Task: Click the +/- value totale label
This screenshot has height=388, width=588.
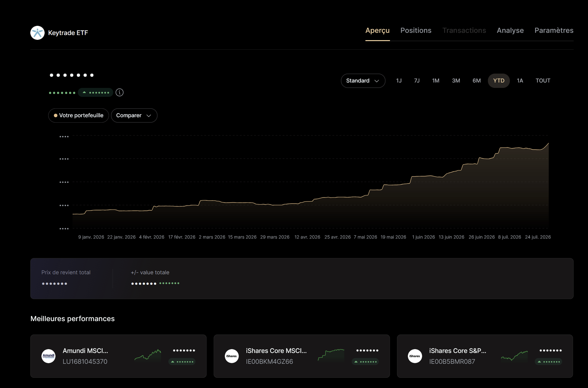Action: (150, 272)
